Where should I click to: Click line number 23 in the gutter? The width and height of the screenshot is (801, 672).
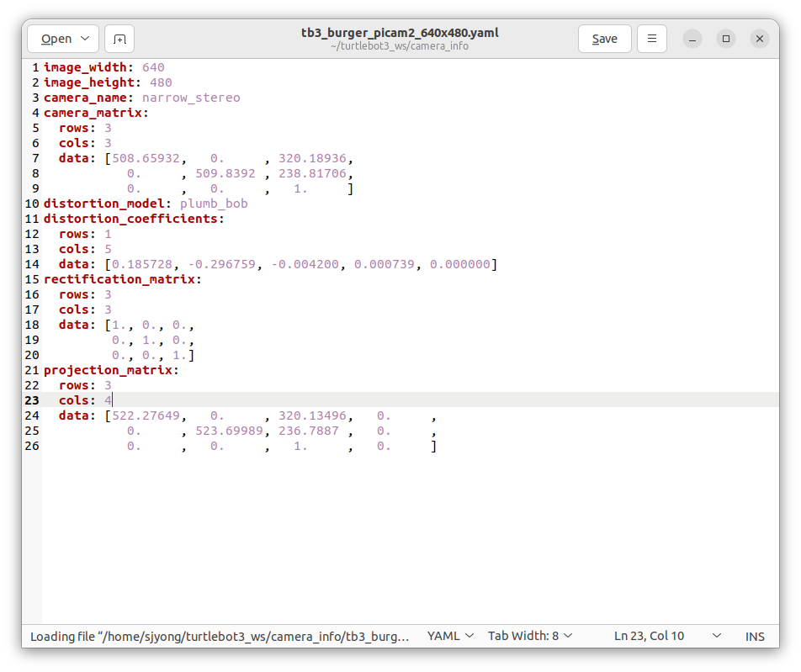tap(32, 400)
